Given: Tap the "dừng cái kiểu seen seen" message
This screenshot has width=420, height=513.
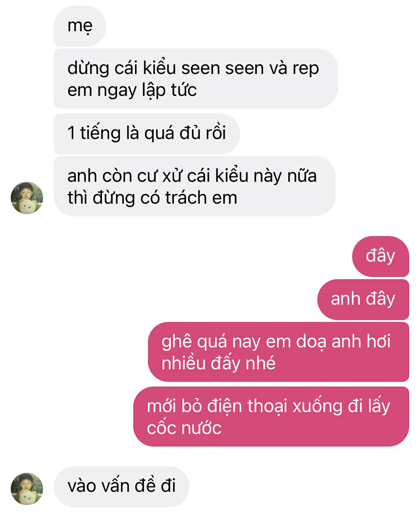Looking at the screenshot, I should click(196, 78).
